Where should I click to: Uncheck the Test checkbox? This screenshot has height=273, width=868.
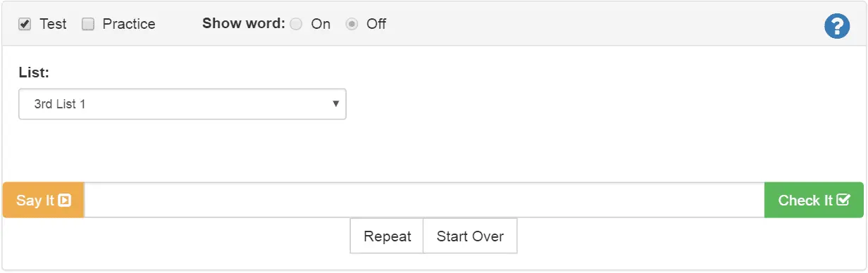tap(25, 25)
